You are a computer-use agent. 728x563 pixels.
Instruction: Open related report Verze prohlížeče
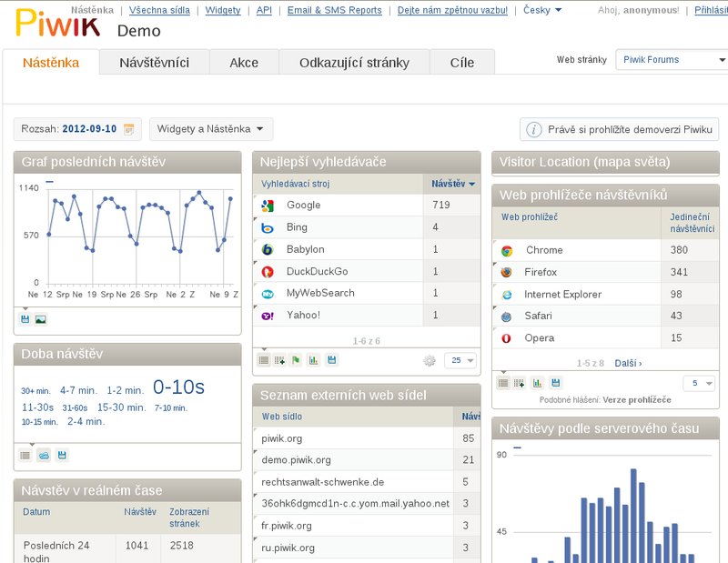tap(638, 399)
